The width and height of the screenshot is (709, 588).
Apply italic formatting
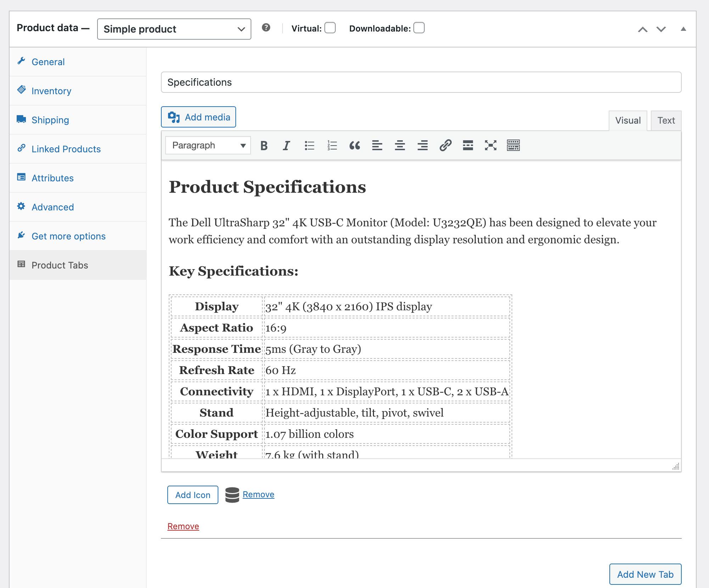(286, 145)
